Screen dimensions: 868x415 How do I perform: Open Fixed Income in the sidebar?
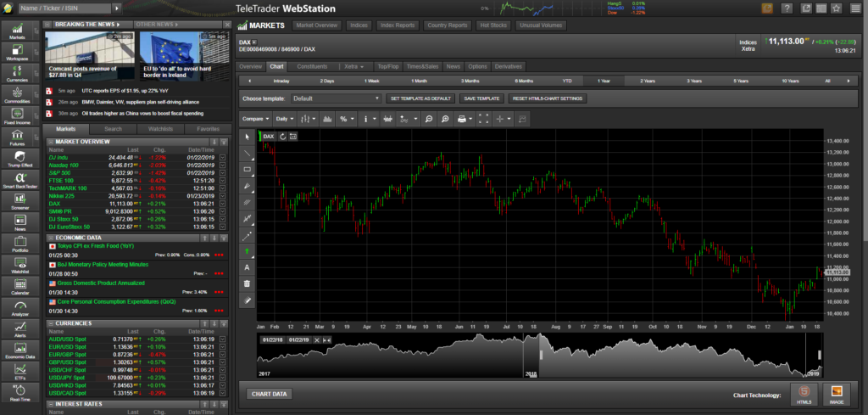[x=17, y=115]
